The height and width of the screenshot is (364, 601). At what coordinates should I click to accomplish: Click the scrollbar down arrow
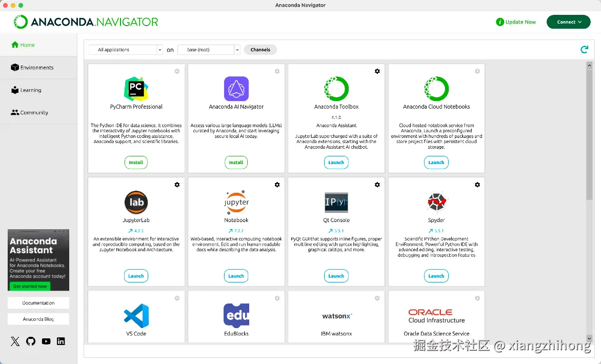point(589,338)
